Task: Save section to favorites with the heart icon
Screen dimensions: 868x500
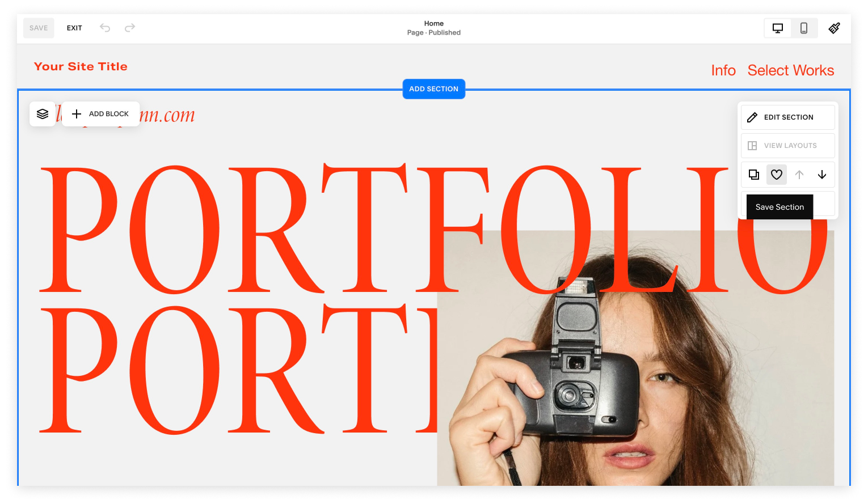Action: [x=777, y=175]
